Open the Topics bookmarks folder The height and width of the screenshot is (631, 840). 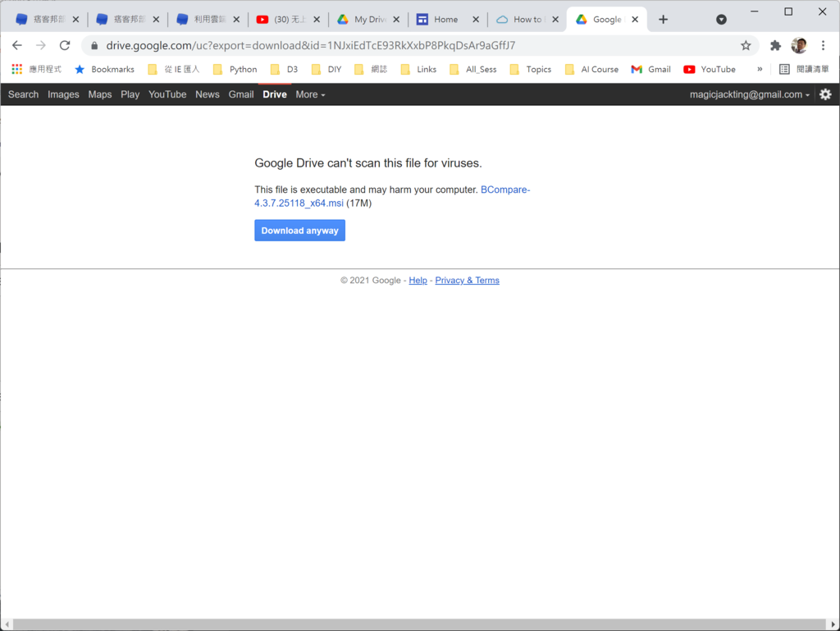pyautogui.click(x=531, y=69)
